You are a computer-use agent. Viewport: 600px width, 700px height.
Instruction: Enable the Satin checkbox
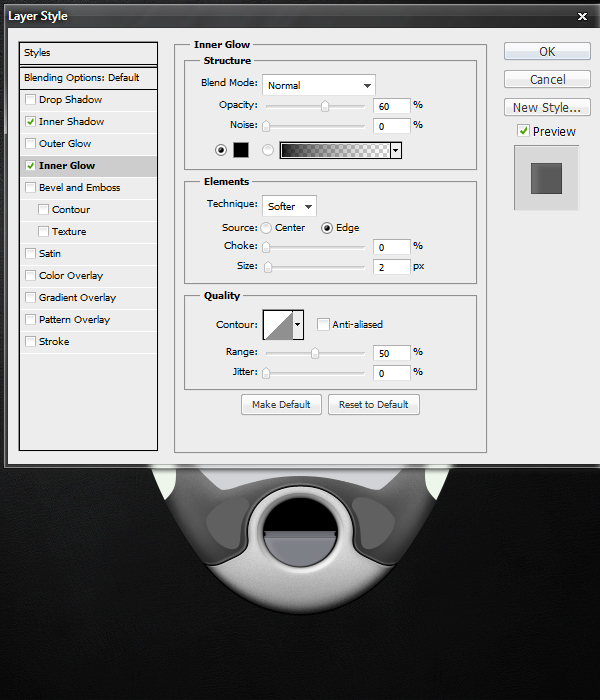(x=30, y=254)
